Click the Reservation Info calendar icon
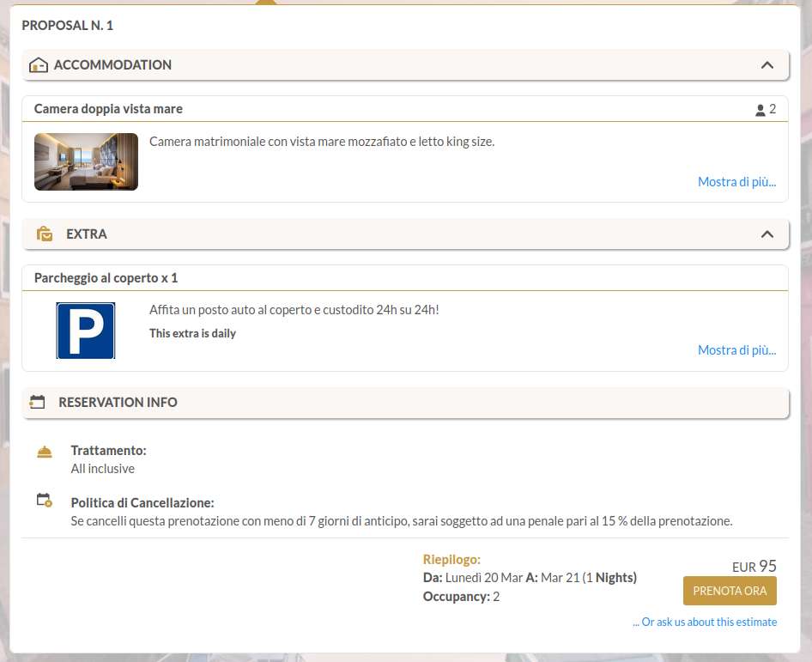The image size is (812, 662). pos(37,402)
